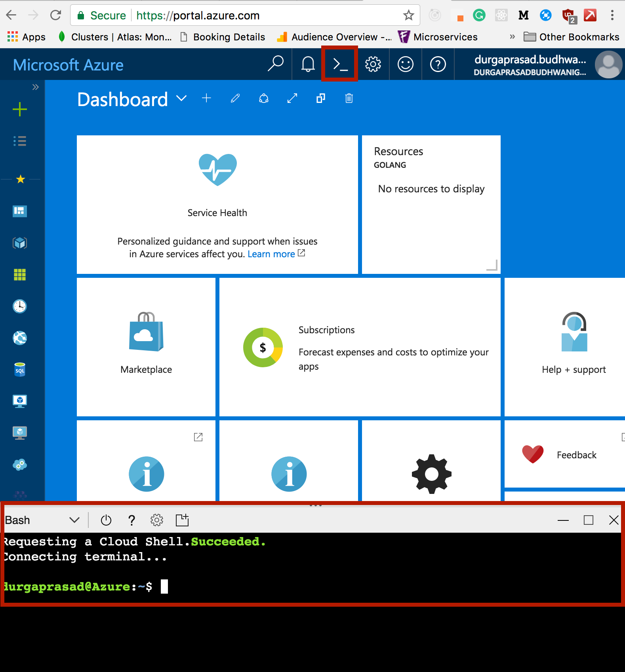Click the Grammarly extension icon
The height and width of the screenshot is (672, 625).
(479, 15)
